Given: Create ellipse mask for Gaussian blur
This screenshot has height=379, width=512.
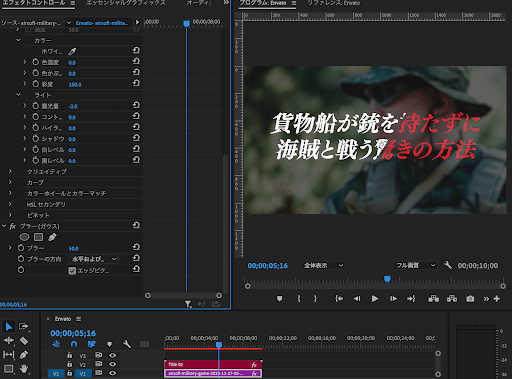Looking at the screenshot, I should coord(24,237).
